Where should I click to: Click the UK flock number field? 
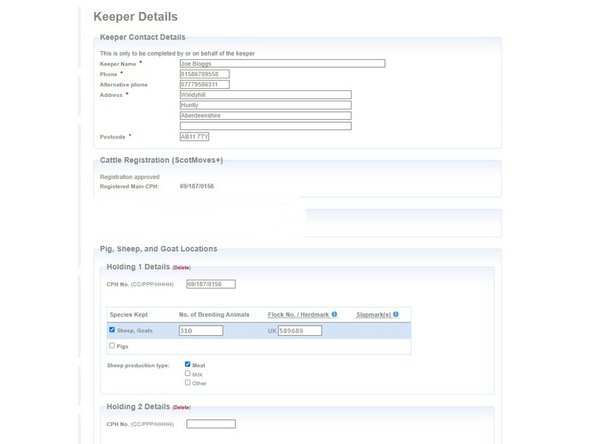[x=300, y=331]
